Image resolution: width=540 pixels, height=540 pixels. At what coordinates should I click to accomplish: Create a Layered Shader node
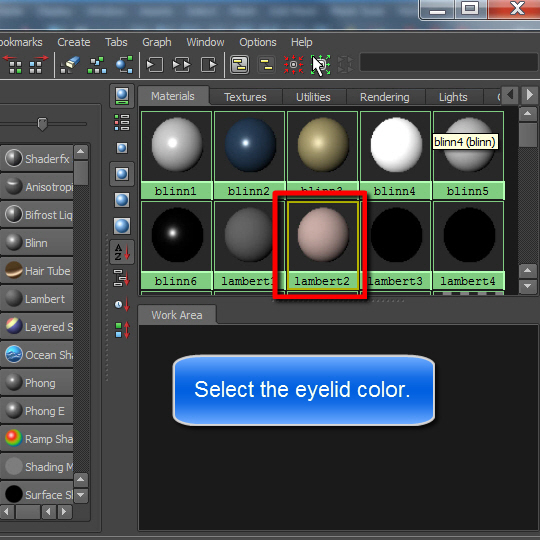coord(37,326)
